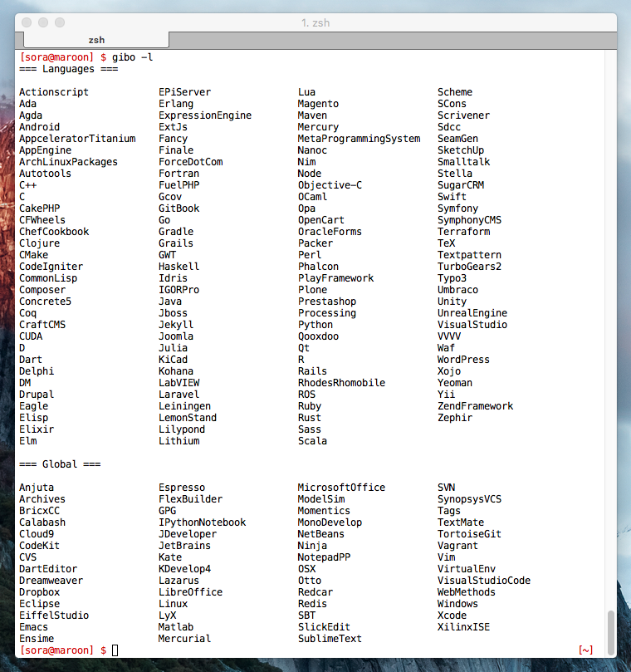Click the "GitBook" entry
The width and height of the screenshot is (631, 672).
[179, 208]
